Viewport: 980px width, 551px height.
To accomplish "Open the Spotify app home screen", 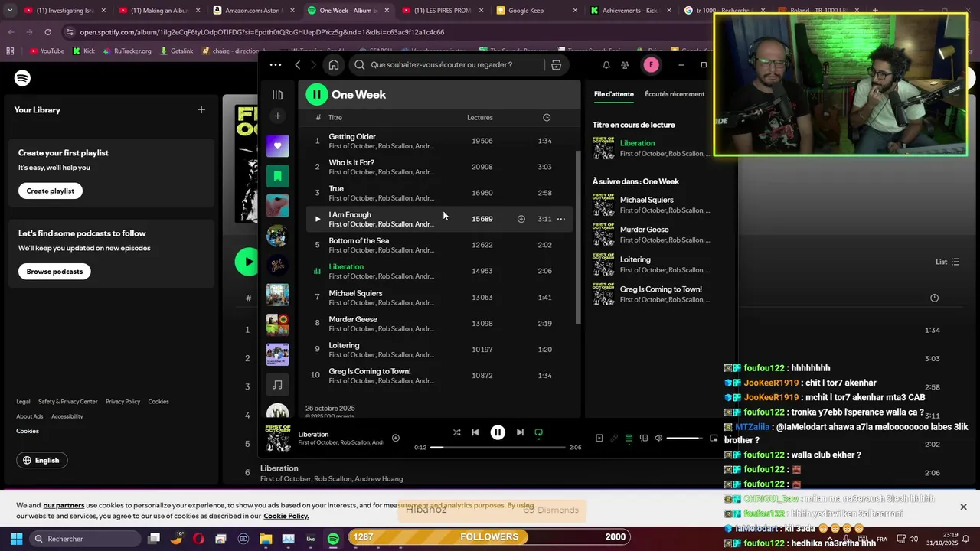I will pos(334,65).
